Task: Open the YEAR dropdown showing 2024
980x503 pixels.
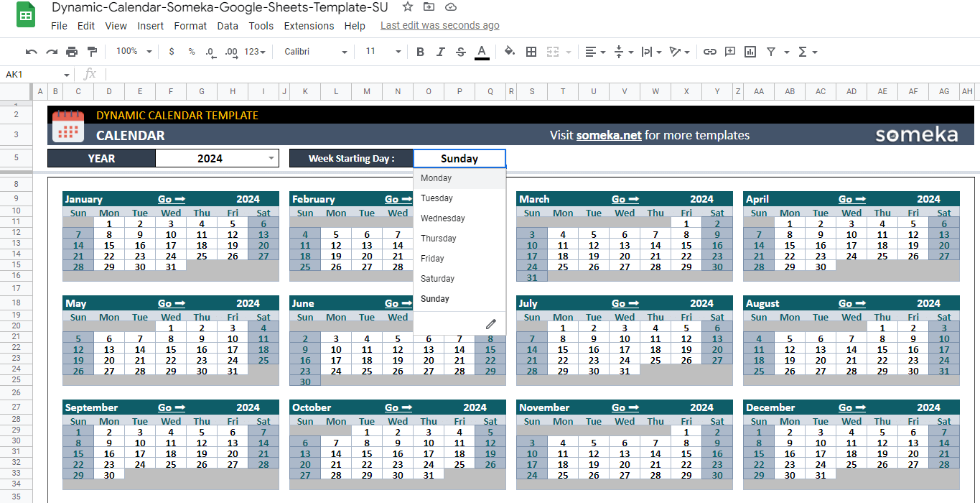Action: click(x=270, y=158)
